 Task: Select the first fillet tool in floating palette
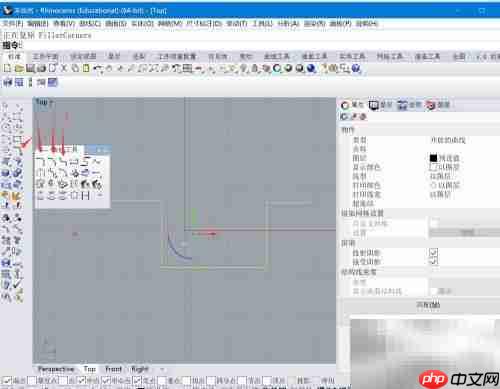pyautogui.click(x=40, y=162)
